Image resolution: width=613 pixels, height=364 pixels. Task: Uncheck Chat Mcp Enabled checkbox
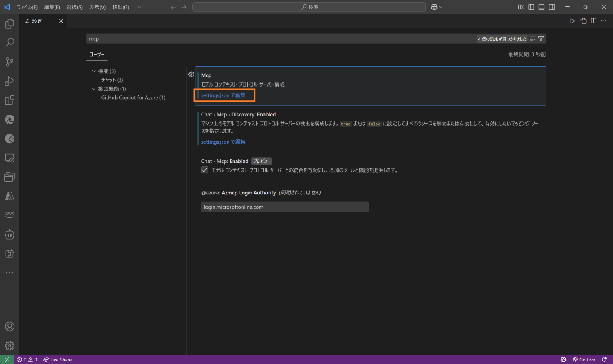205,170
